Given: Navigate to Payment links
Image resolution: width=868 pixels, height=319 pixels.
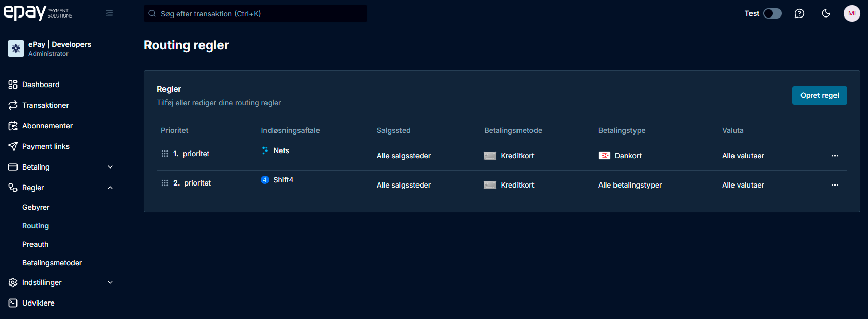Looking at the screenshot, I should tap(46, 146).
